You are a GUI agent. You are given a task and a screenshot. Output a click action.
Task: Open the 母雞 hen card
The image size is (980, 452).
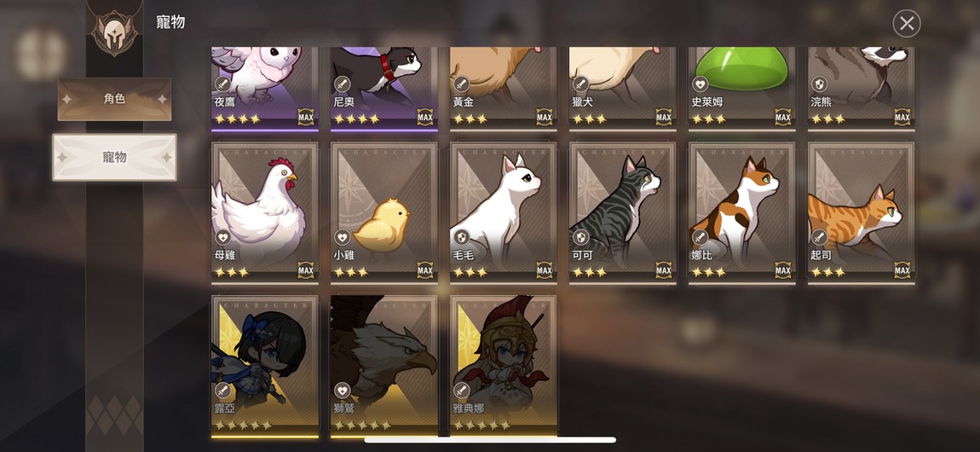(x=265, y=212)
